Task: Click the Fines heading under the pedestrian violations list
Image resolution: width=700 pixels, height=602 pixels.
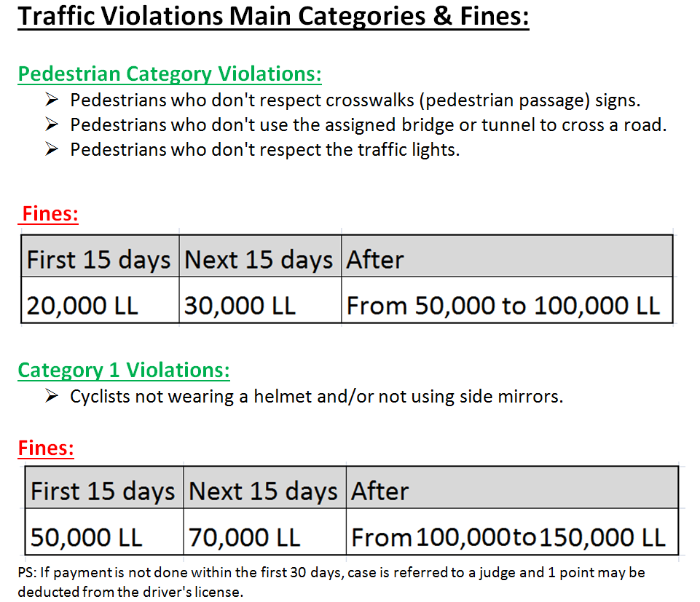Action: (x=50, y=214)
